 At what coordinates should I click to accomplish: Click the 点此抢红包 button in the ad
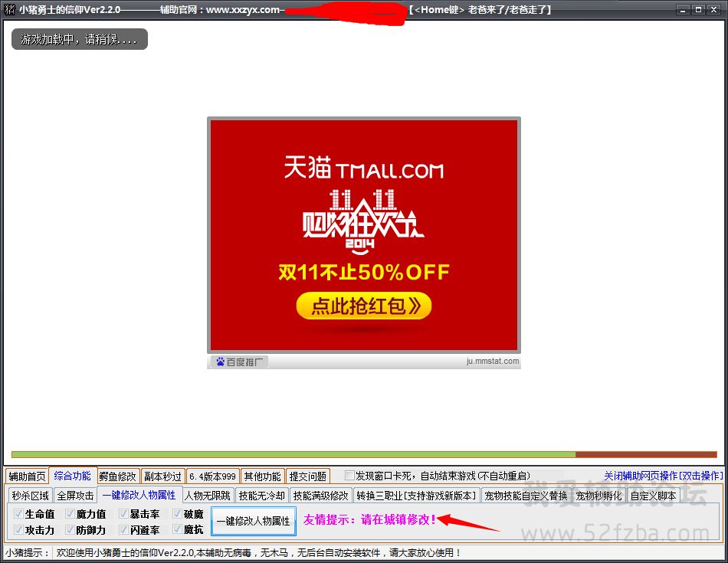click(364, 306)
